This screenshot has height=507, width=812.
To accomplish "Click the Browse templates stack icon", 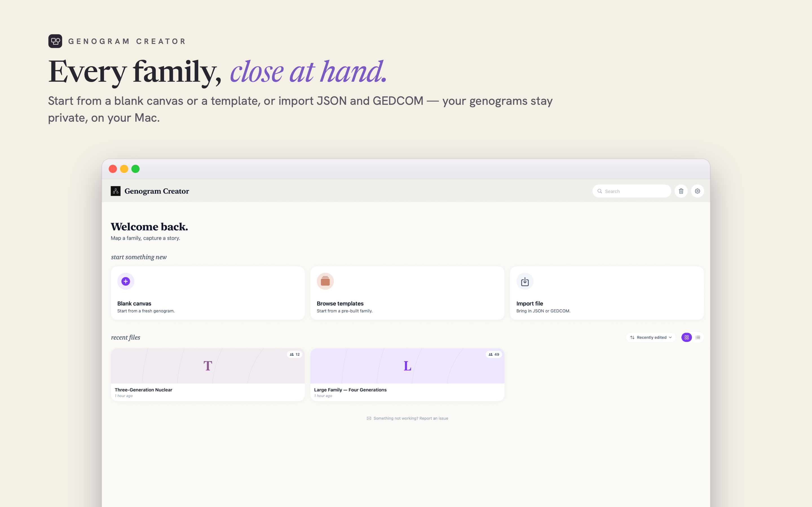I will coord(325,281).
